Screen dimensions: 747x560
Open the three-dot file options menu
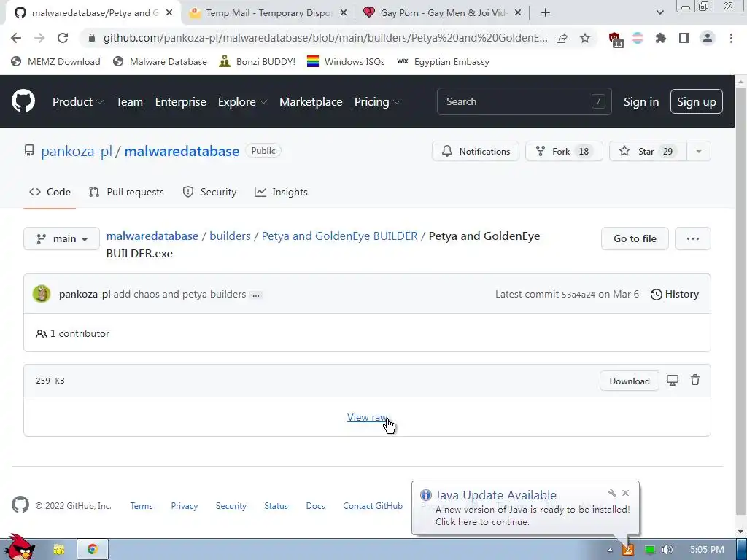tap(693, 238)
